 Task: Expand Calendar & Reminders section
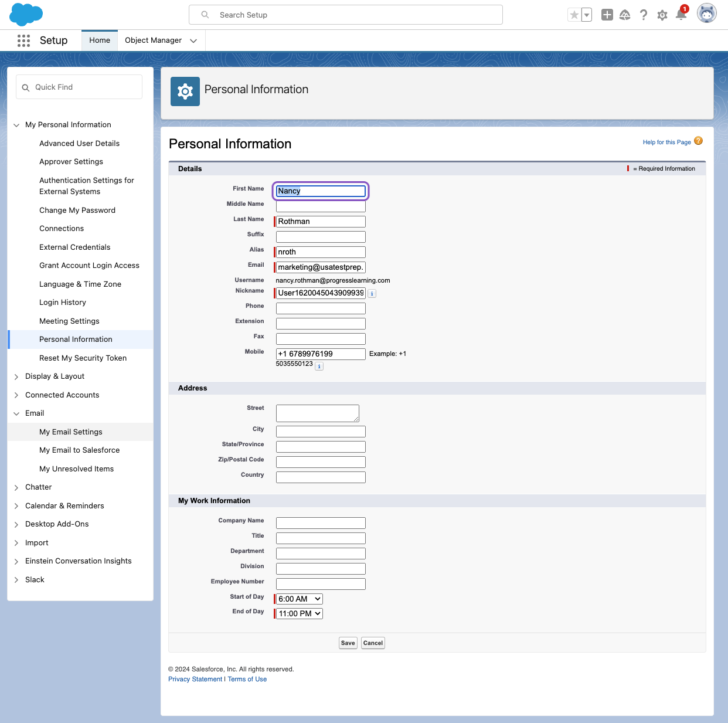point(16,506)
